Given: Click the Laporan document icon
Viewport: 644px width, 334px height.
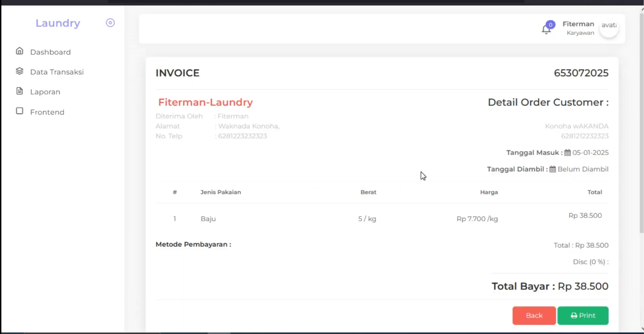Looking at the screenshot, I should tap(19, 91).
